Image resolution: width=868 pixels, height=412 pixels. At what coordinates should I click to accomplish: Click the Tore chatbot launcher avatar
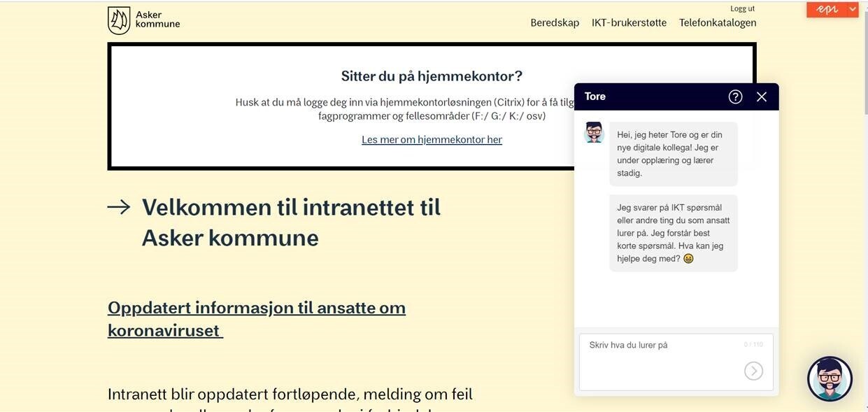[x=830, y=379]
